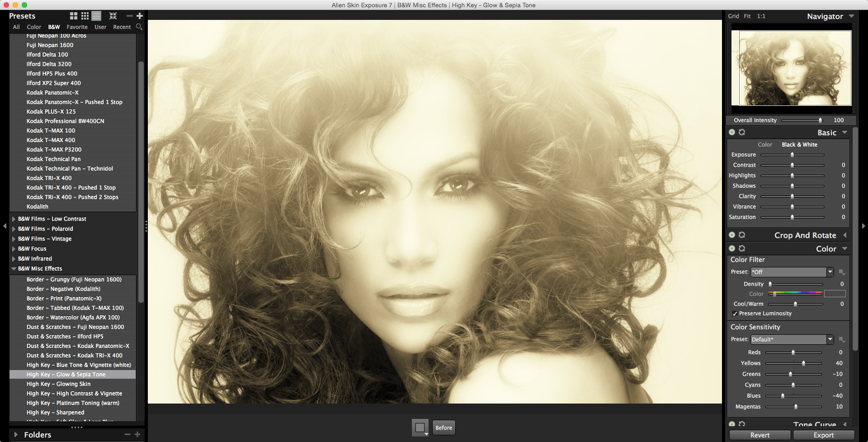Toggle the Color panel on/off
This screenshot has width=868, height=442.
click(732, 248)
